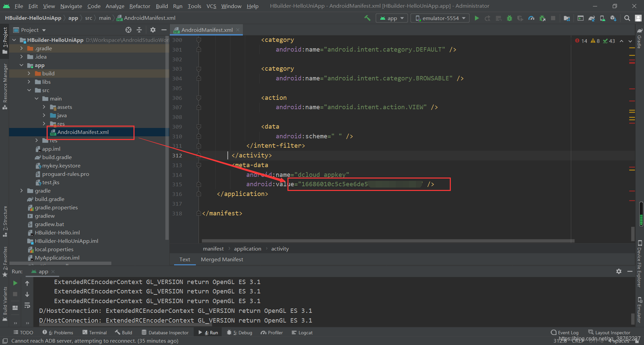Click the Profile app gauge icon
Screen dimensions: 644x345
[x=531, y=18]
